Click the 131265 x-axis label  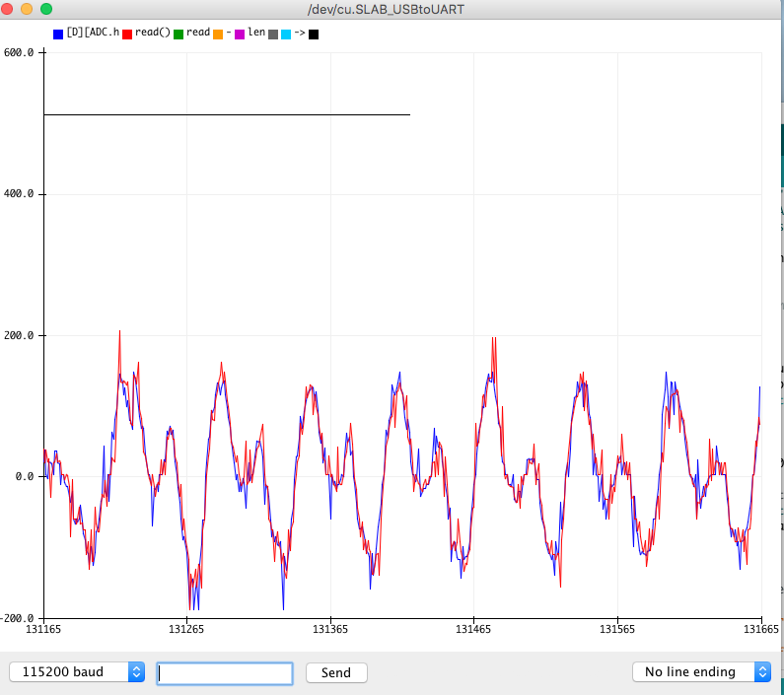pos(186,629)
